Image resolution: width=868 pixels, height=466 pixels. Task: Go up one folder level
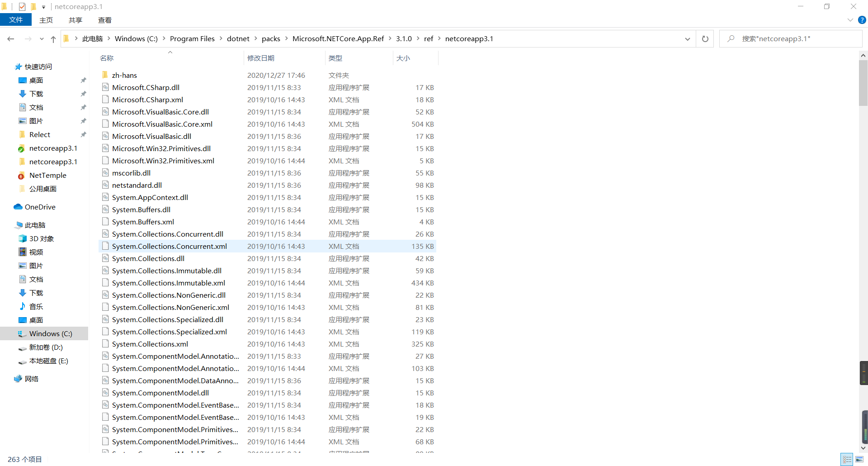[53, 39]
